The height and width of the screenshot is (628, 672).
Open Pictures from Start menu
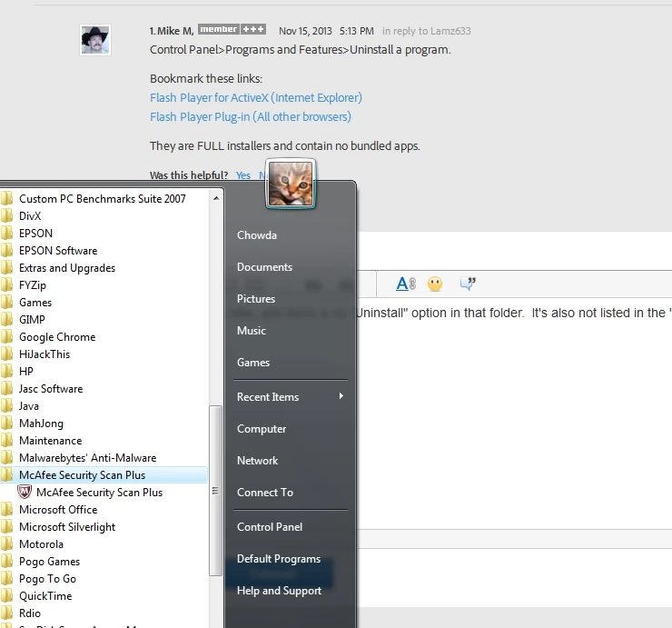point(256,299)
